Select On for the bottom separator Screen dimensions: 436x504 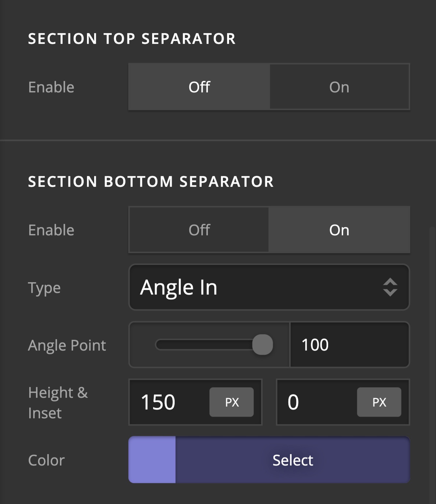coord(339,230)
